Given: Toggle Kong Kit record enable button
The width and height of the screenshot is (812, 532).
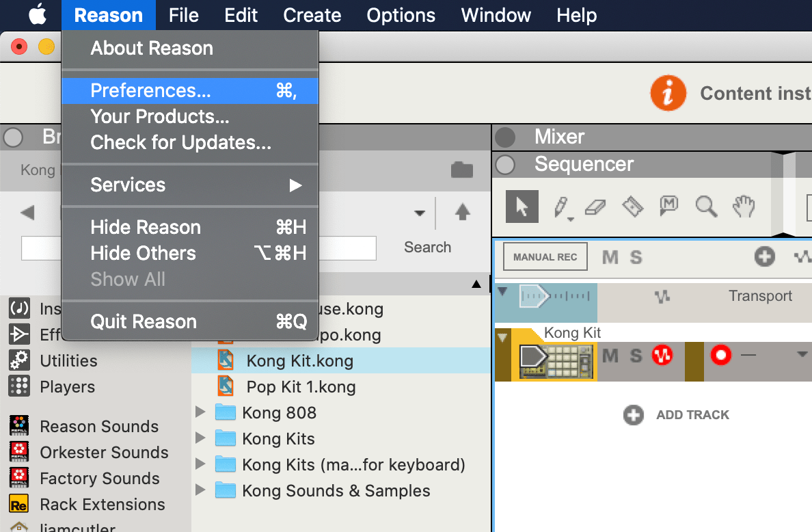Looking at the screenshot, I should tap(720, 356).
